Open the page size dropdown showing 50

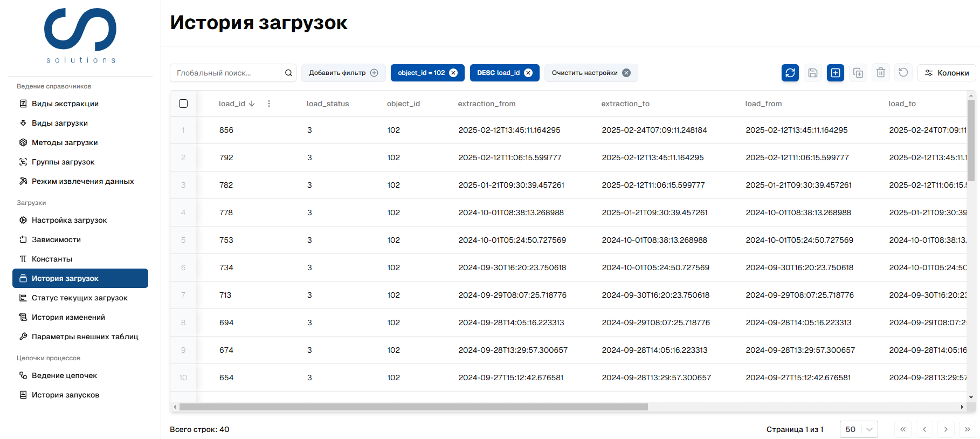coord(858,429)
